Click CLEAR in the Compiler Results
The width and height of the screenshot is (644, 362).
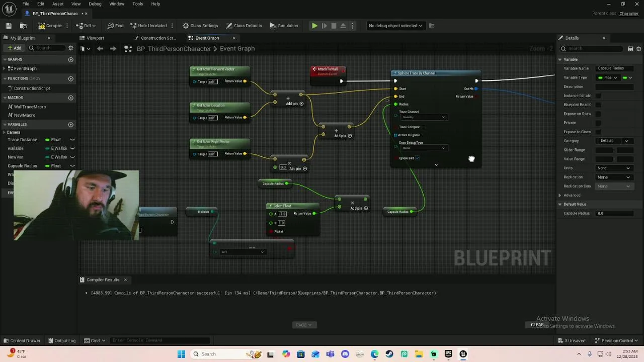point(537,325)
